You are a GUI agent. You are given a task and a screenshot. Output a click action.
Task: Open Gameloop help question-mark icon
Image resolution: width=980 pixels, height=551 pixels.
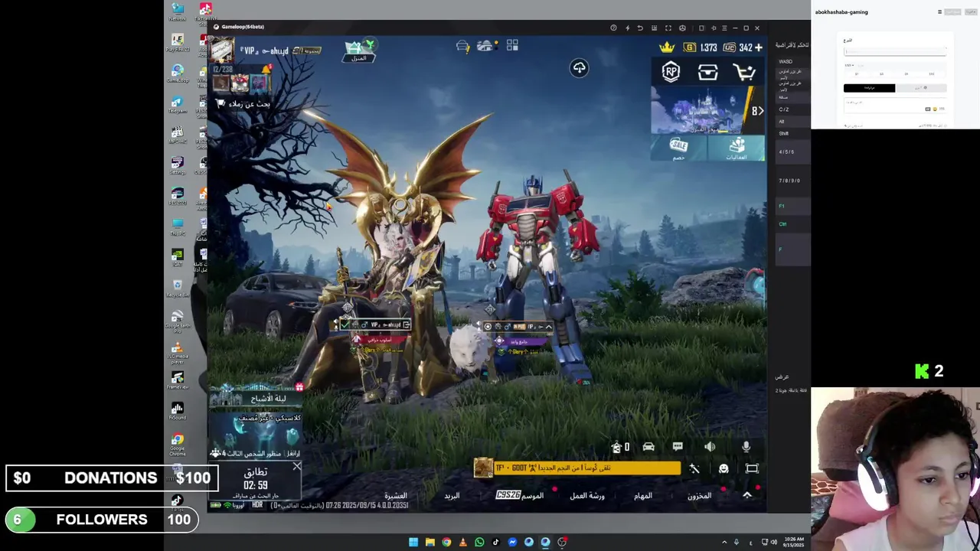[613, 28]
